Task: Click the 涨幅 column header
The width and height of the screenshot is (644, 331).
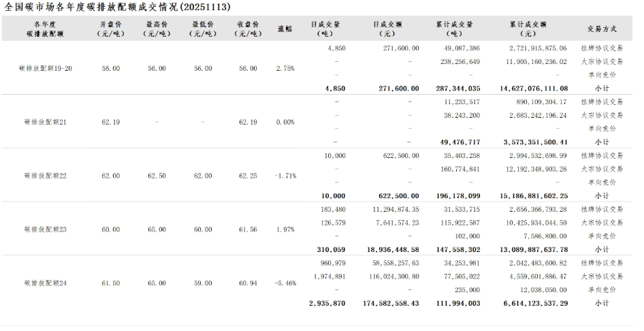Action: point(285,29)
